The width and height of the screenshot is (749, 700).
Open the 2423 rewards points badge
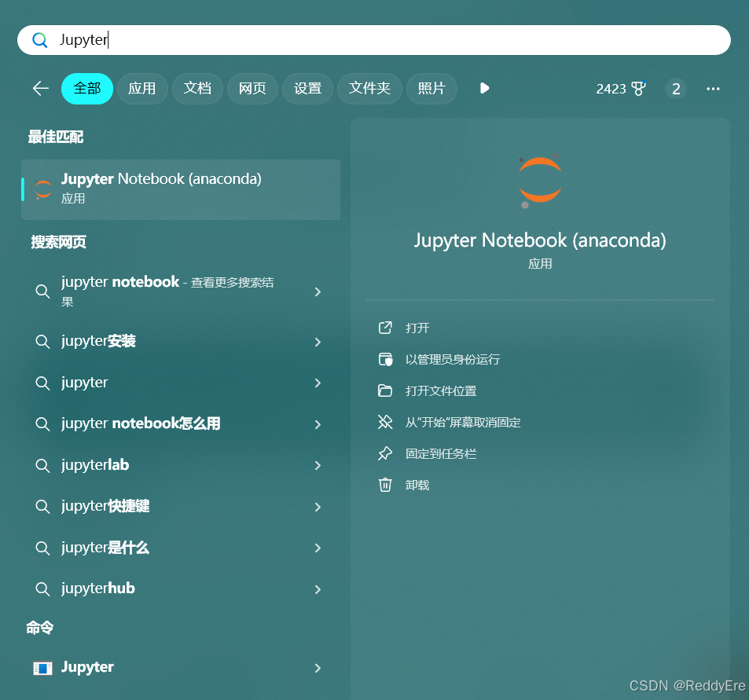coord(621,89)
